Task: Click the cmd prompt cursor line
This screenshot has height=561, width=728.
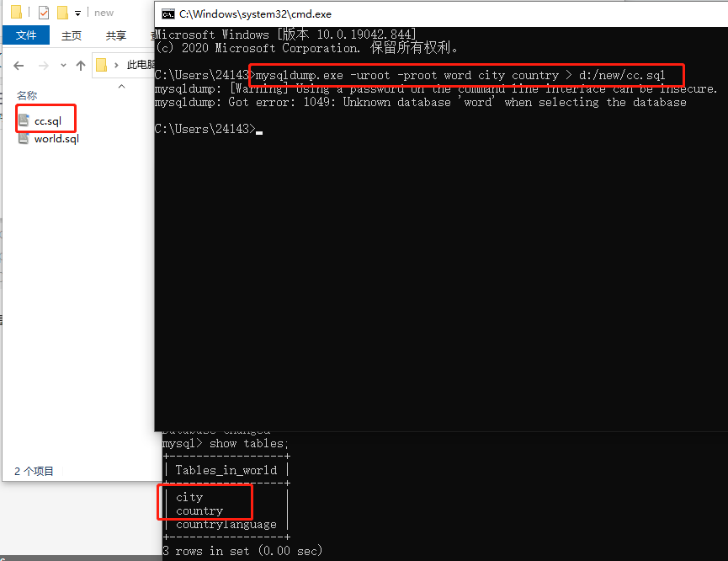Action: (209, 129)
